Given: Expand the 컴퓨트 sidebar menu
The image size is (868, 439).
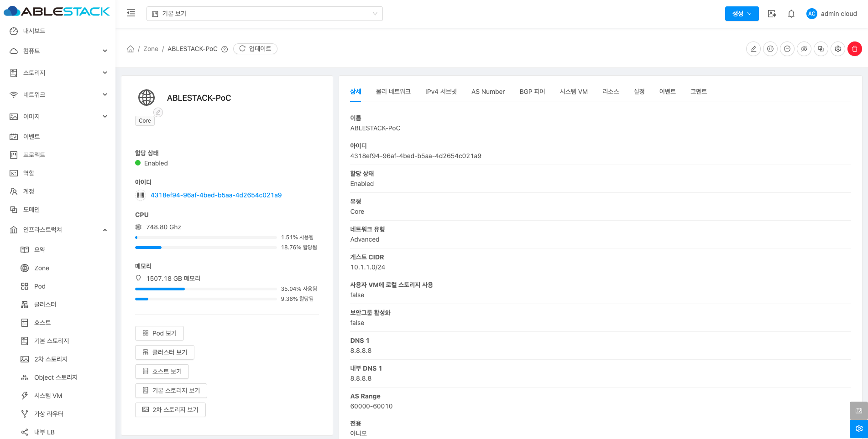Looking at the screenshot, I should click(58, 51).
